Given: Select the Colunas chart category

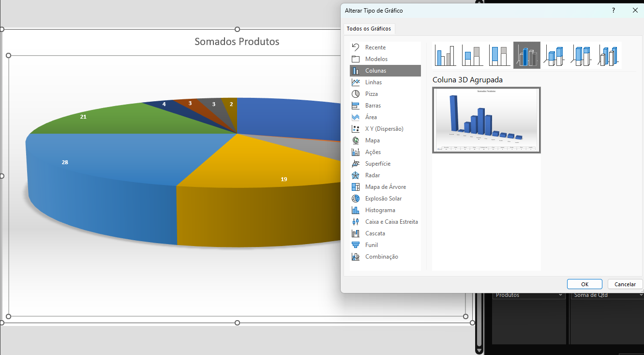Looking at the screenshot, I should 385,71.
